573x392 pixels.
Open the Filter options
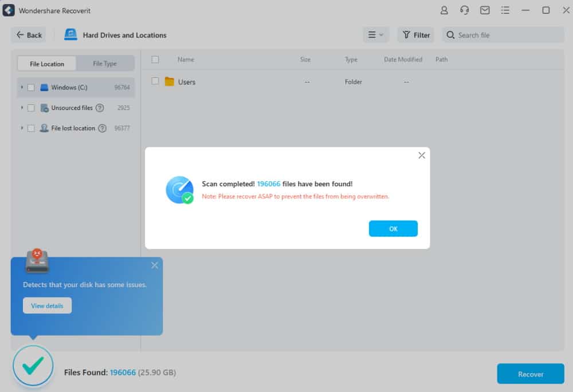[x=415, y=35]
